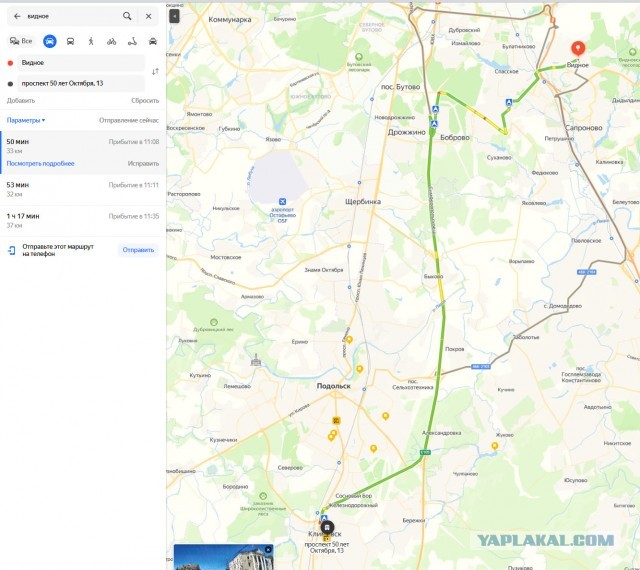Click the 'Отправить' send to phone button
The image size is (640, 570).
coord(138,250)
